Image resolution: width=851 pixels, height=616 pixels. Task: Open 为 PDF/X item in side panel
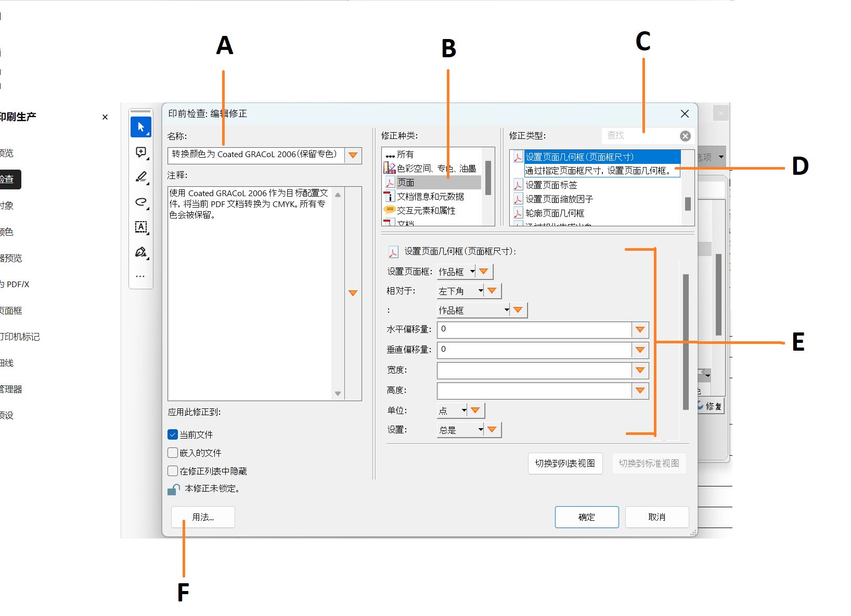(15, 285)
